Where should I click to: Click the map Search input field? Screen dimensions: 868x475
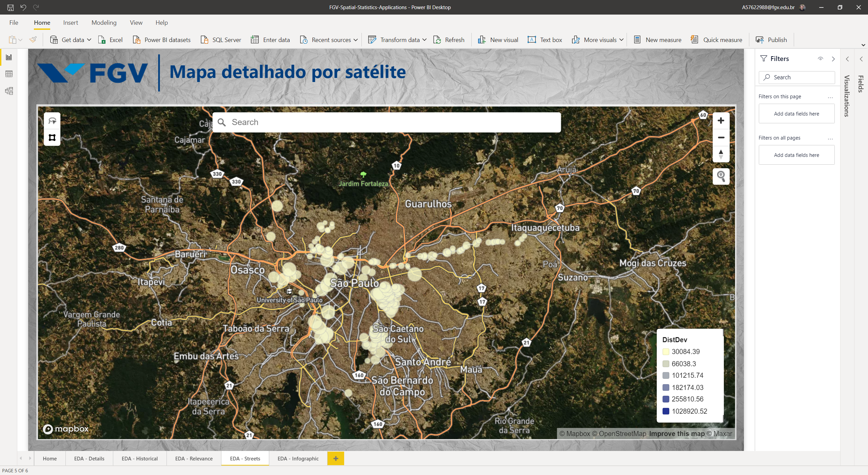[x=387, y=122]
